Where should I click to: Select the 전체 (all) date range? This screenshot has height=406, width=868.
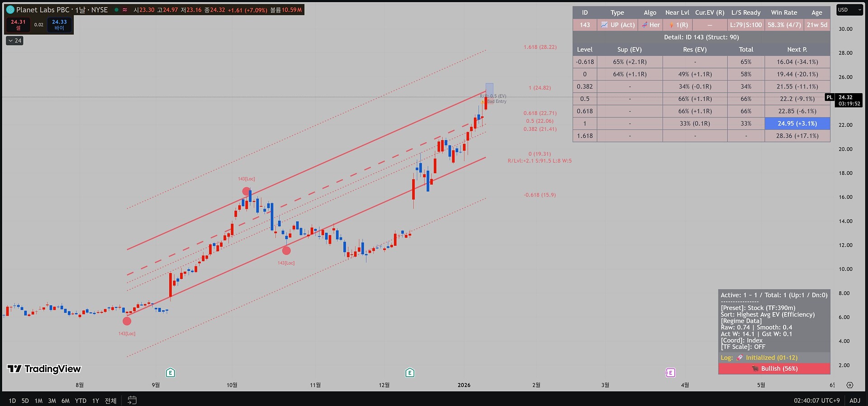111,401
